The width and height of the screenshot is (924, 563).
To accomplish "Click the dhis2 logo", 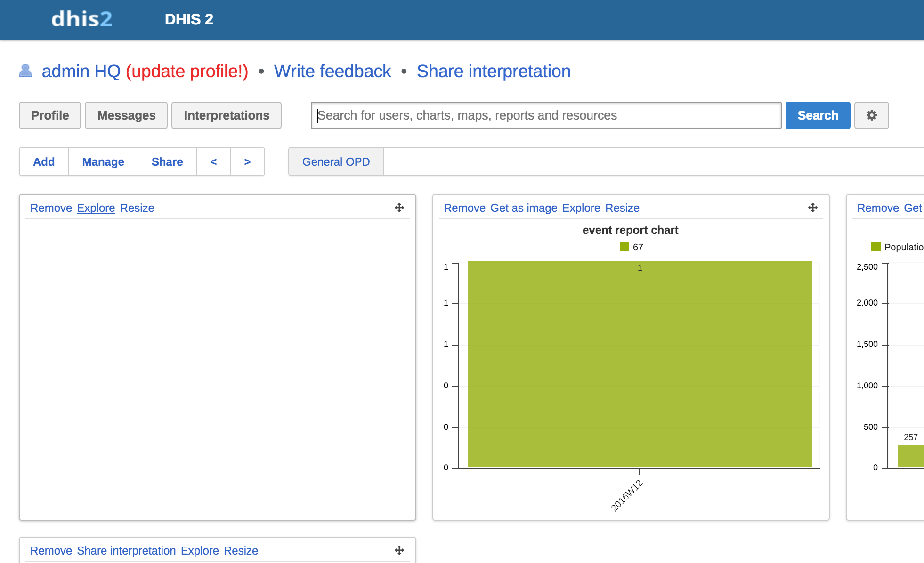I will pos(82,19).
